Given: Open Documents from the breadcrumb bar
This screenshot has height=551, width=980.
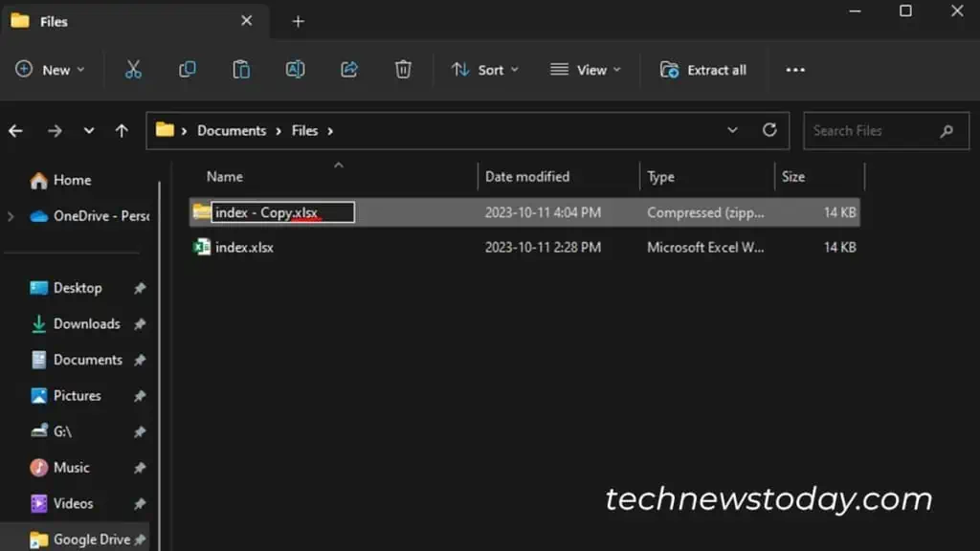Looking at the screenshot, I should pos(231,130).
